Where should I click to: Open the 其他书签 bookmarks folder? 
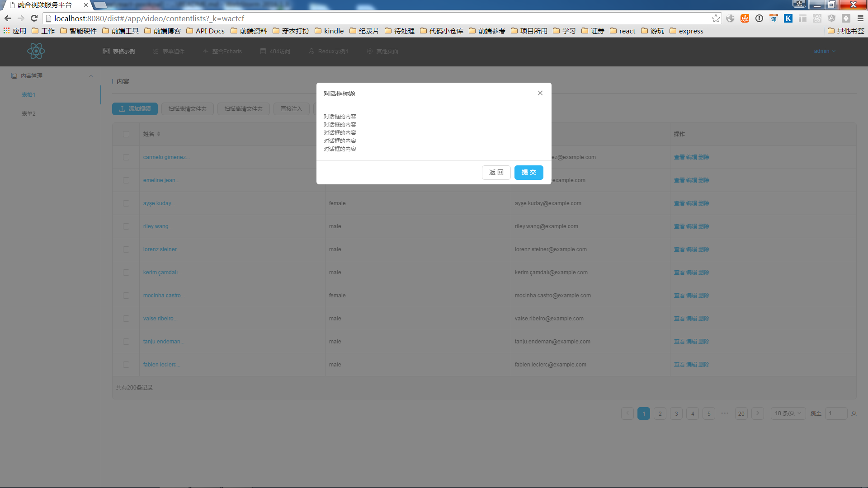(x=845, y=31)
